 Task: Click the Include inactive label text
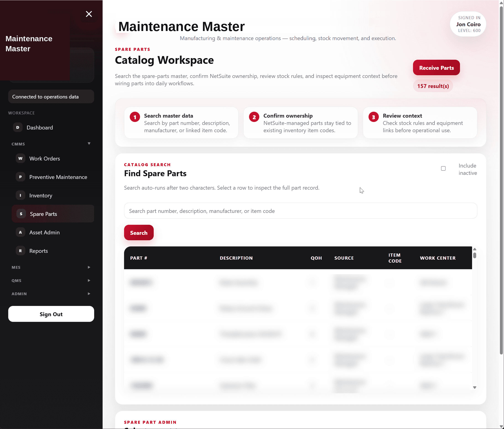coord(468,169)
